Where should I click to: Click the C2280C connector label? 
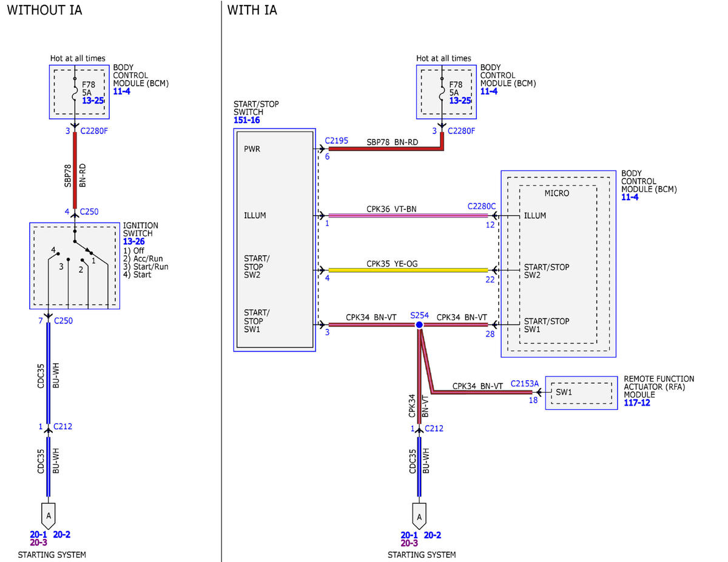pos(481,207)
